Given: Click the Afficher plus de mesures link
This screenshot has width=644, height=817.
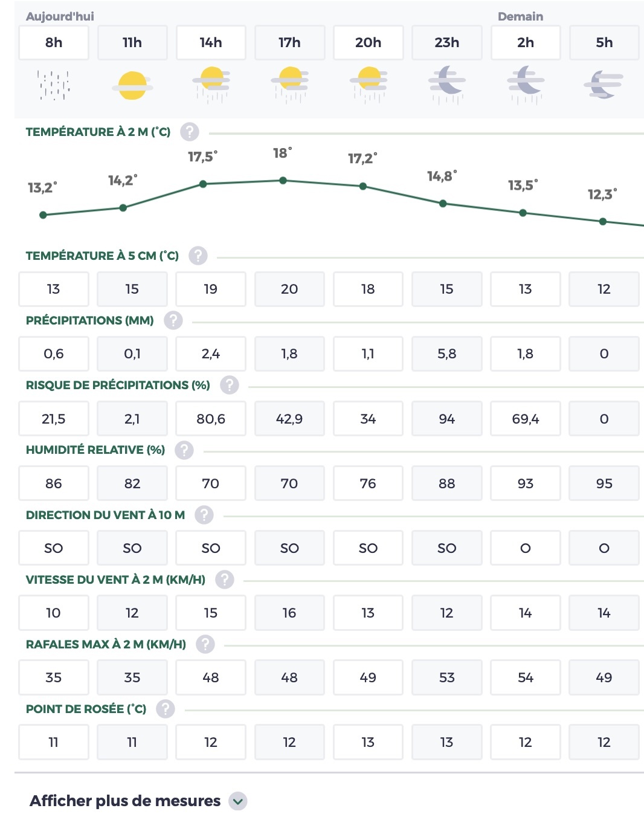Looking at the screenshot, I should coord(125,801).
